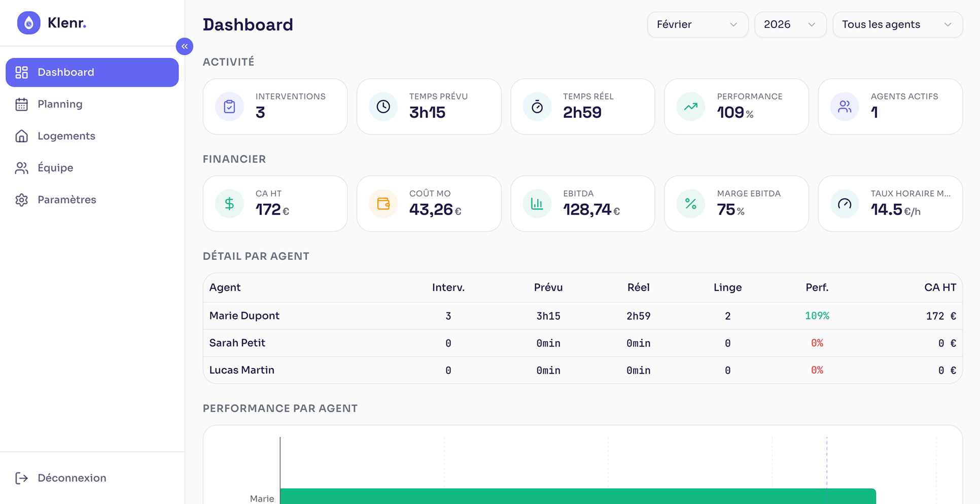Screen dimensions: 980x504
Task: Click the wallet icon in Coût MO card
Action: click(x=383, y=204)
